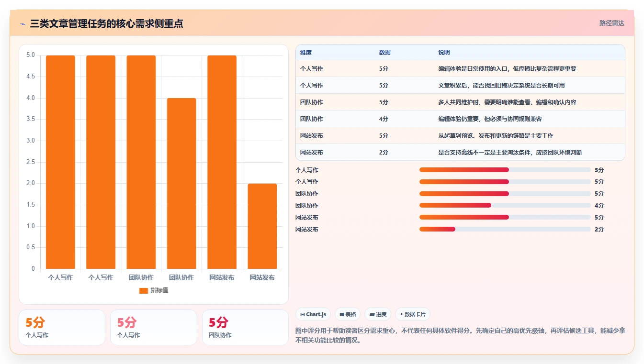Click the 网站发布 progress bar showing 5分
Screen dimensions: 644x364
(x=505, y=217)
